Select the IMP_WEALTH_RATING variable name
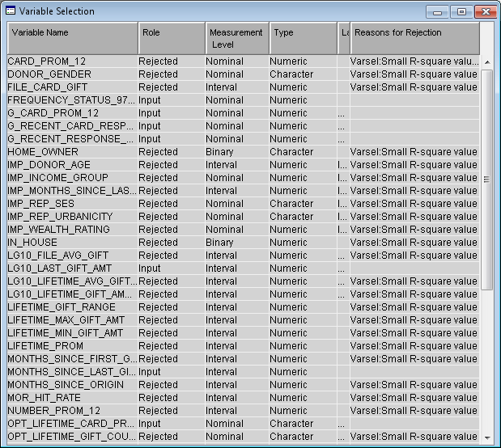The width and height of the screenshot is (501, 448). (59, 230)
